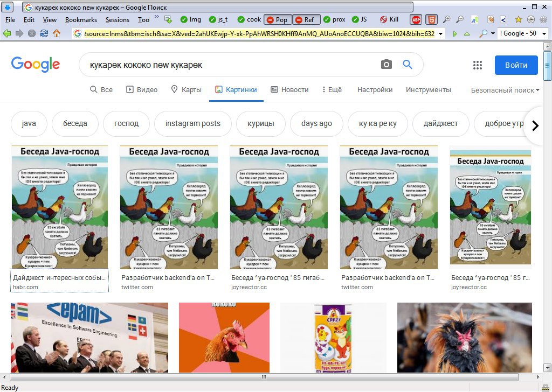Click the search magnifier icon beside search engine box

[x=484, y=33]
